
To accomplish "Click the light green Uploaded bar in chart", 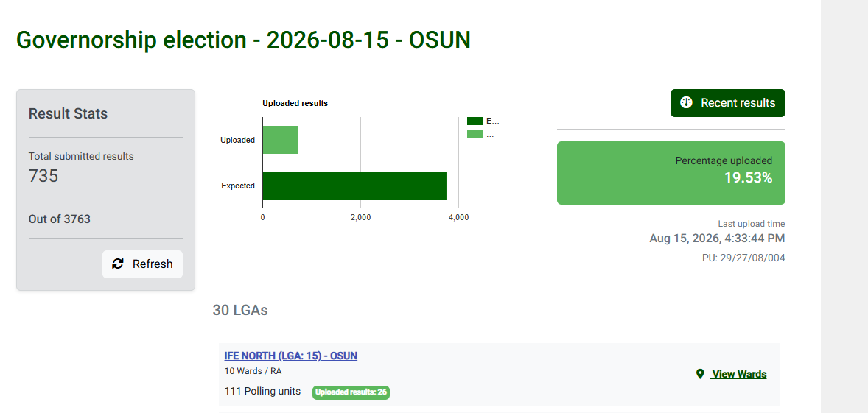I will tap(280, 140).
